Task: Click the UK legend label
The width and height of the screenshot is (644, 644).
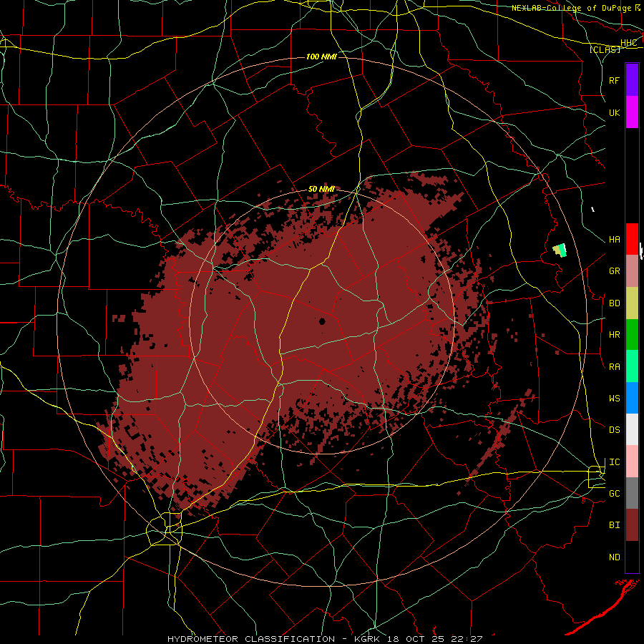Action: pyautogui.click(x=615, y=112)
